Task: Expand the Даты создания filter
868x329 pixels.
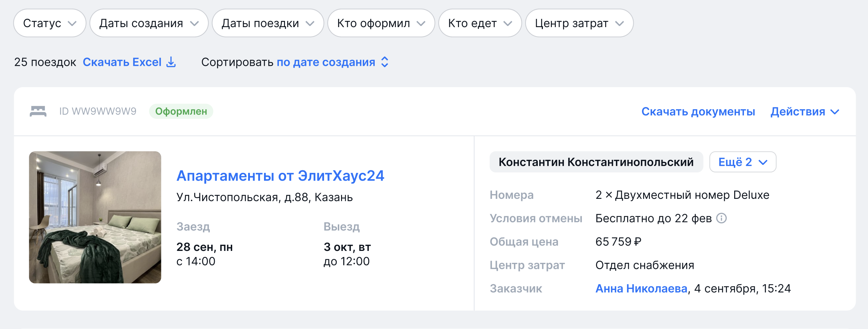Action: click(x=149, y=23)
